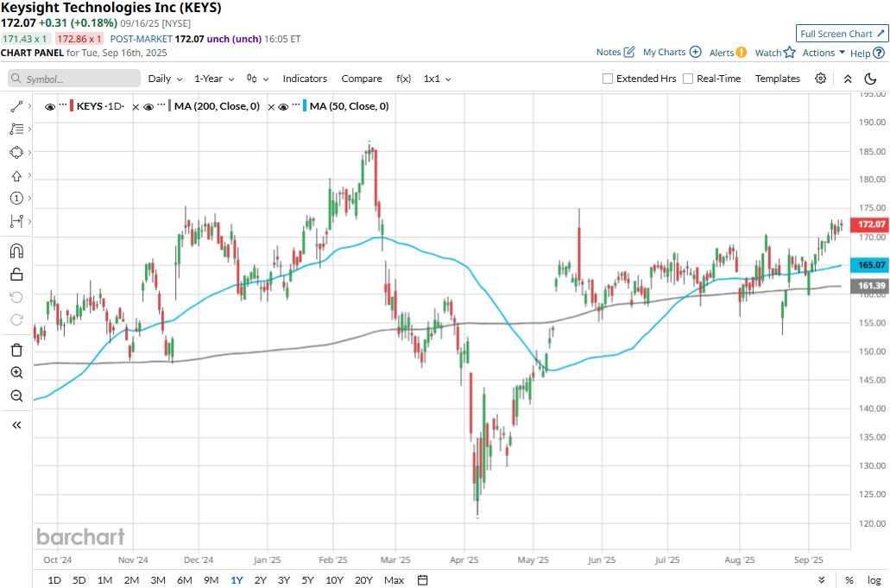Click the MA 50 blue color swatch
This screenshot has width=890, height=588.
pos(305,106)
